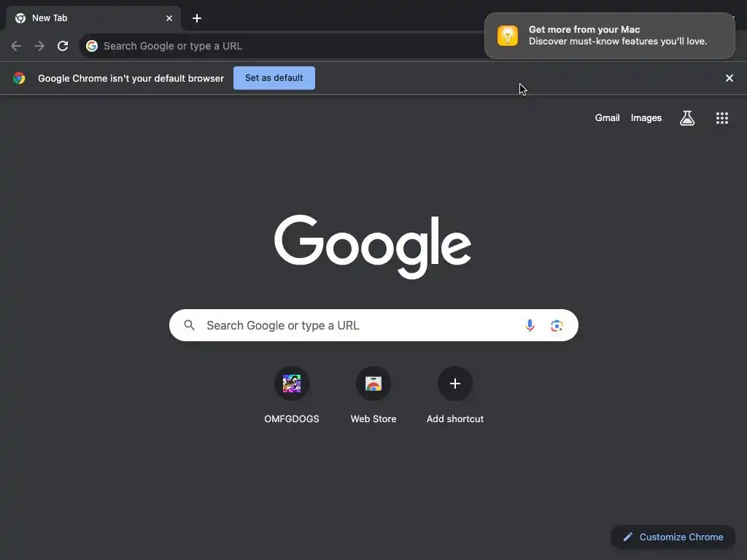Reload the page with the refresh icon

63,46
